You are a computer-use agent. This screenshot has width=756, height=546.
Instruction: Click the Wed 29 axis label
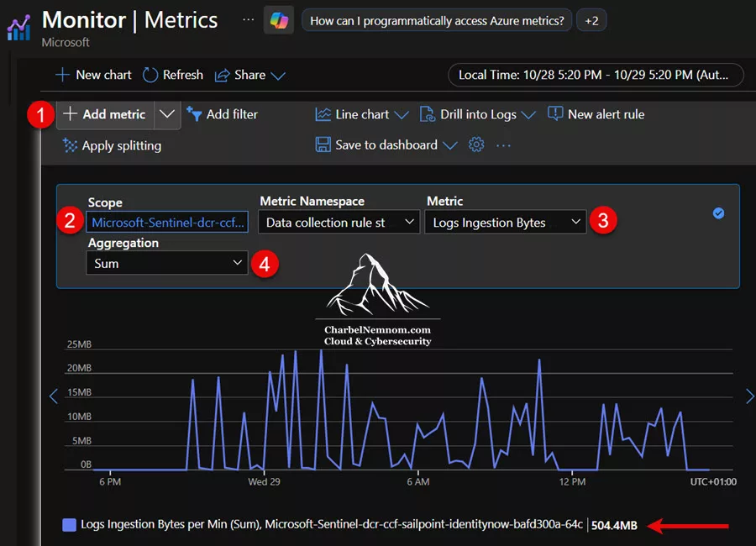pos(264,481)
